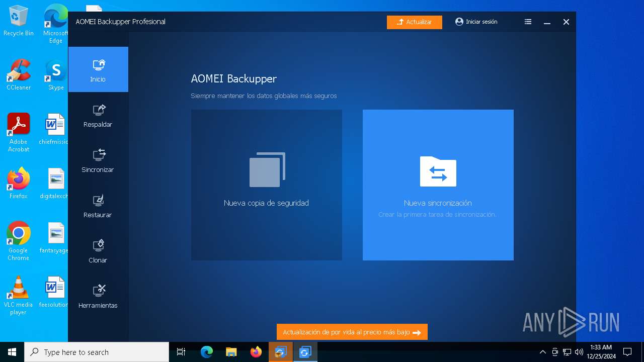Open Skype desktop shortcut
Viewport: 644px width, 362px height.
coord(56,75)
